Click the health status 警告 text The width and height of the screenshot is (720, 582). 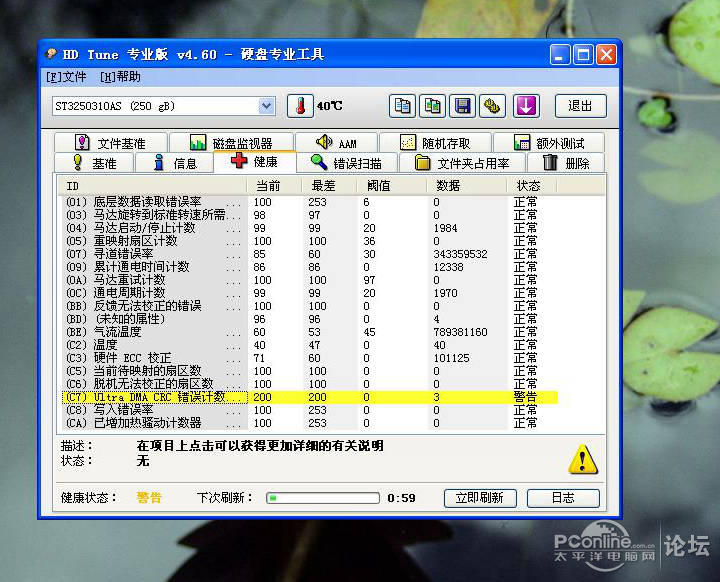tap(149, 497)
